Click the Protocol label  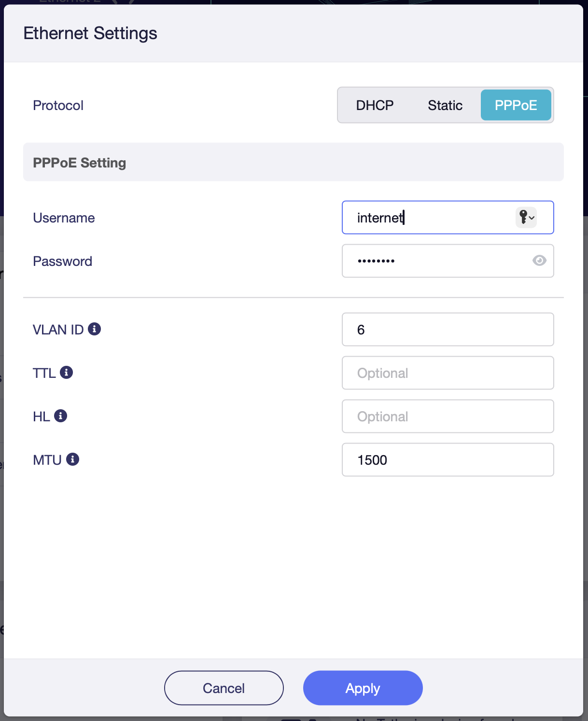(58, 105)
